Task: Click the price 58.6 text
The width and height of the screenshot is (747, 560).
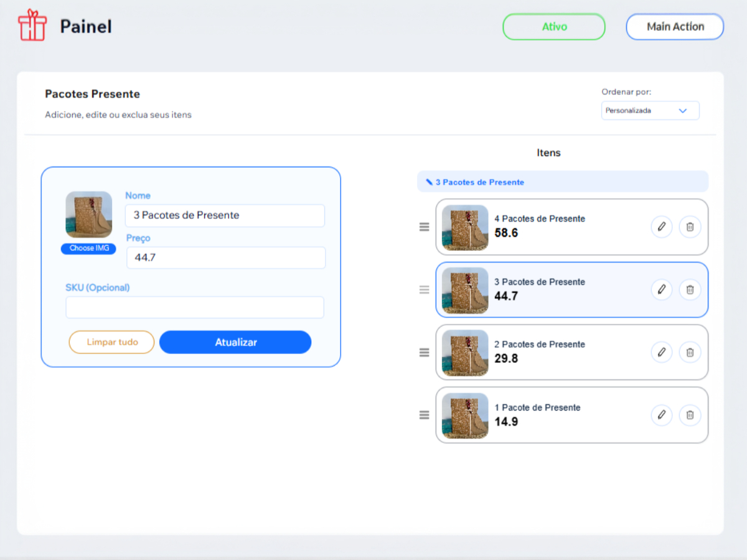Action: [506, 233]
